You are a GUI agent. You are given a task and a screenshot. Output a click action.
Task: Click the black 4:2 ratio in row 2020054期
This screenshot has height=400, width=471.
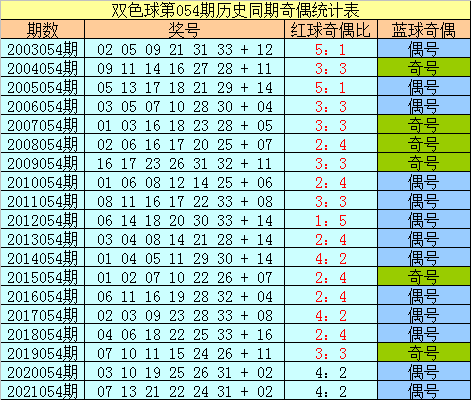[331, 372]
